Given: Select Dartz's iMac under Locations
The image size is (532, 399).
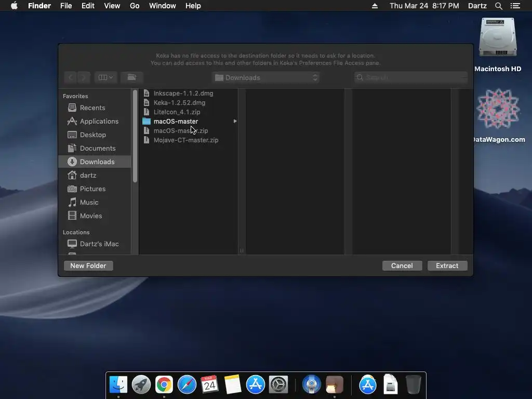Looking at the screenshot, I should click(x=95, y=244).
